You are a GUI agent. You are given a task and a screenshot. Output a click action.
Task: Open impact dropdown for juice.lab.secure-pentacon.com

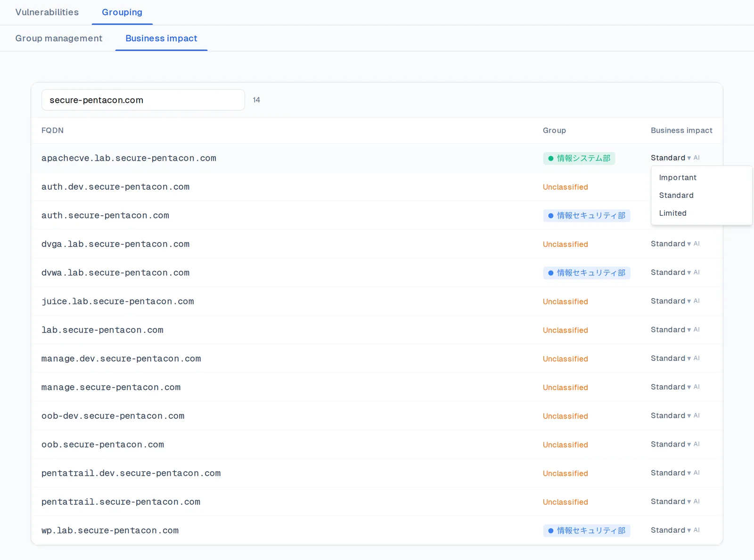pyautogui.click(x=671, y=301)
